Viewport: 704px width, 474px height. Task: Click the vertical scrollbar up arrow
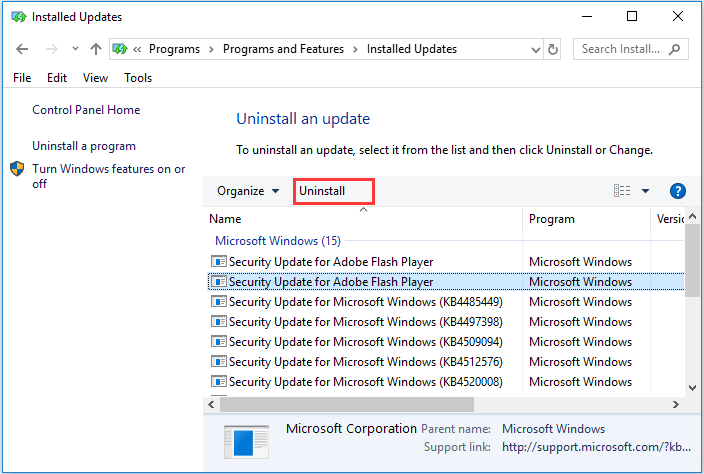point(693,217)
